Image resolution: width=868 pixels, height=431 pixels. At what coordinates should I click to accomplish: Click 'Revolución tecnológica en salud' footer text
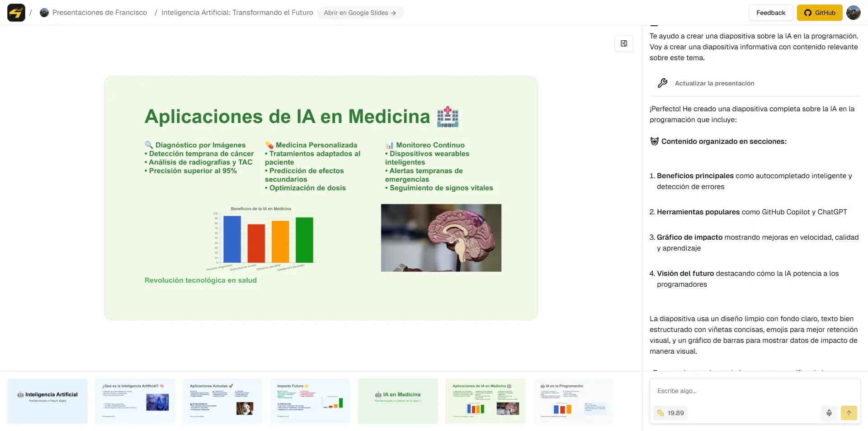pos(201,280)
